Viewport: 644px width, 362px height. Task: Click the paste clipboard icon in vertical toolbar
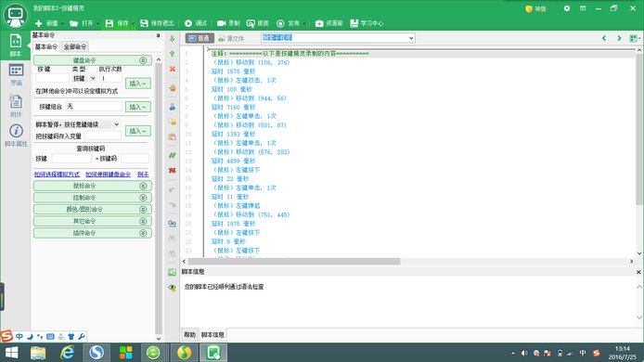[172, 136]
